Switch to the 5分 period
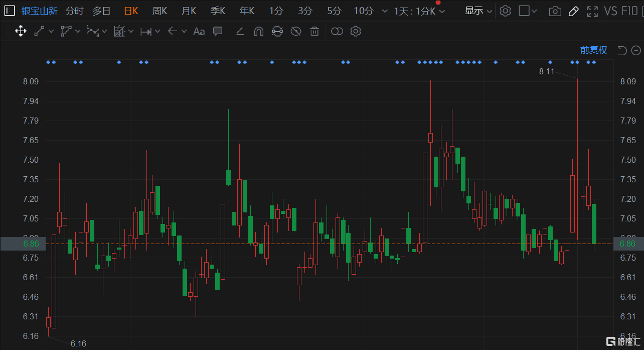 click(x=334, y=11)
